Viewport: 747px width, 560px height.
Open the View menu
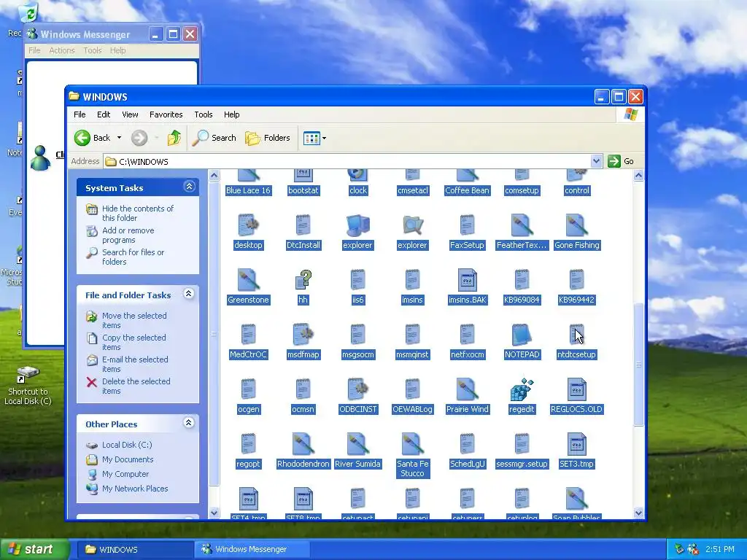pyautogui.click(x=130, y=114)
